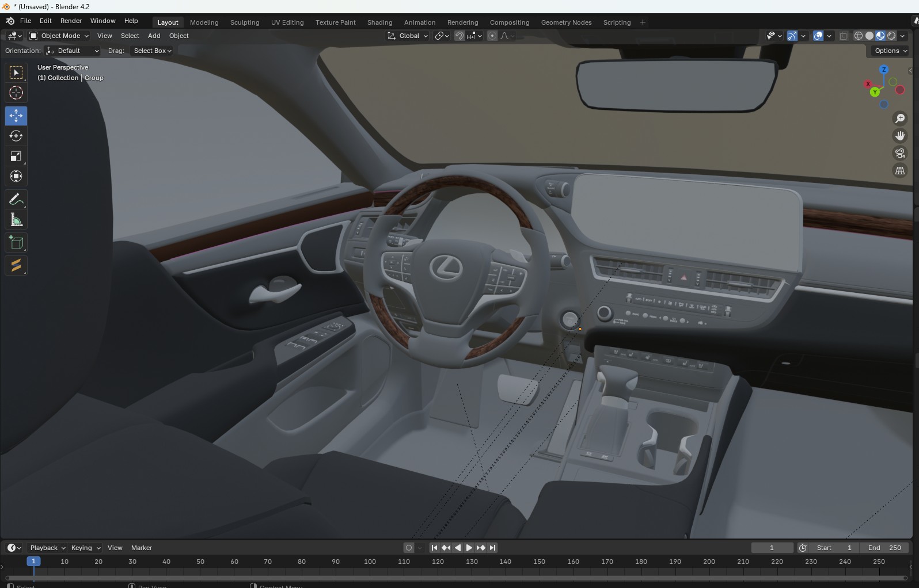Select the Move tool
919x588 pixels.
[16, 116]
